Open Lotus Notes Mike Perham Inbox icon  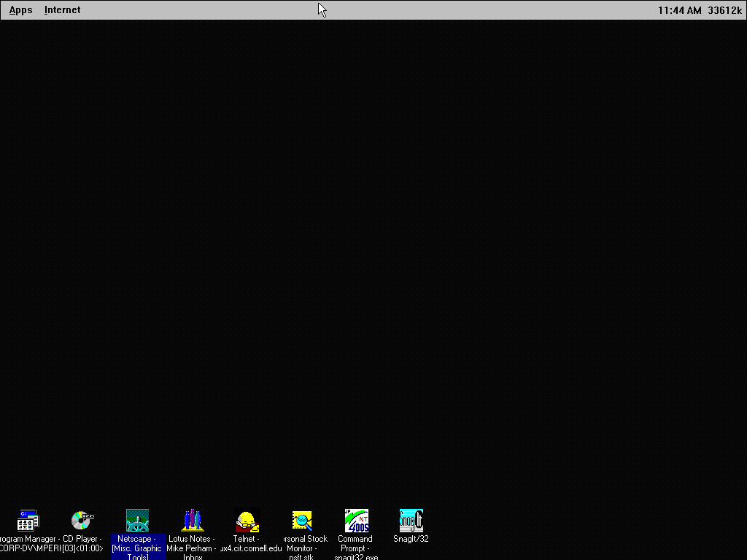click(x=192, y=520)
